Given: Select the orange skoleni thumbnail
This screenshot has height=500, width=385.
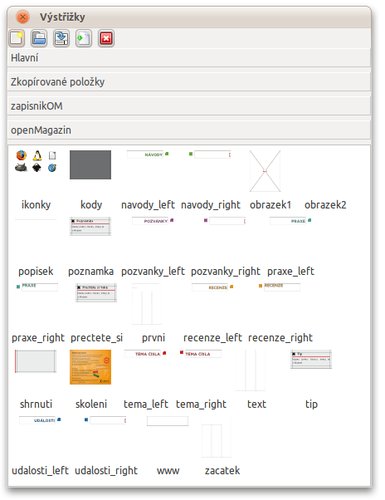Looking at the screenshot, I should click(90, 367).
